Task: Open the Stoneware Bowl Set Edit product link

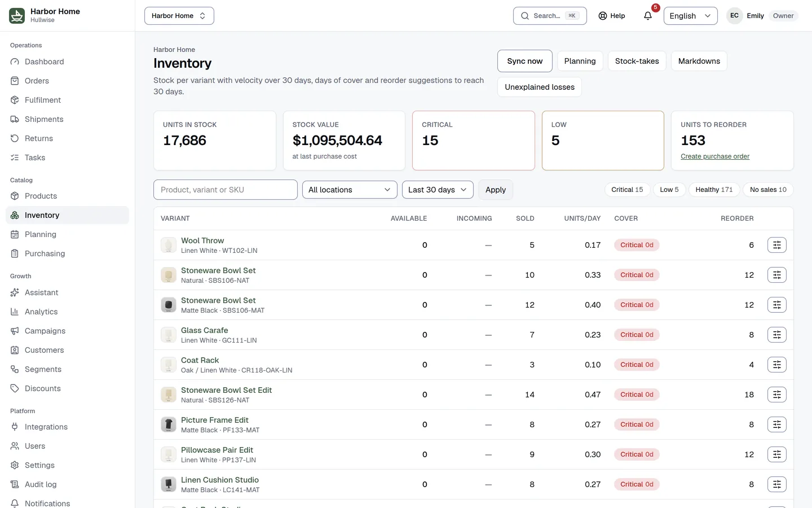Action: tap(226, 390)
